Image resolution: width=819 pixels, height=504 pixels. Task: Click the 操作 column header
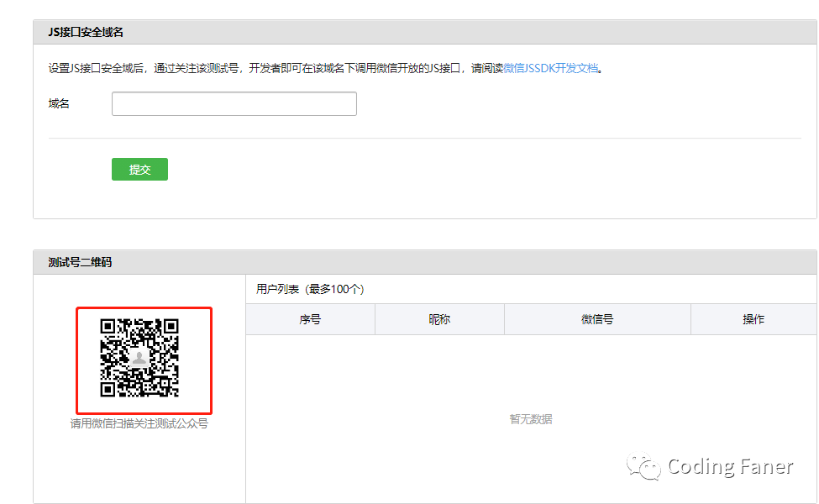pyautogui.click(x=753, y=319)
